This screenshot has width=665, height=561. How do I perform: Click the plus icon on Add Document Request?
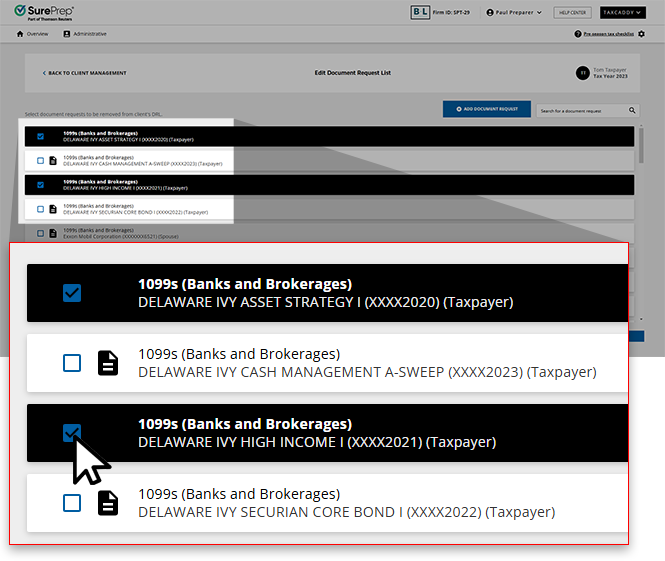click(459, 109)
